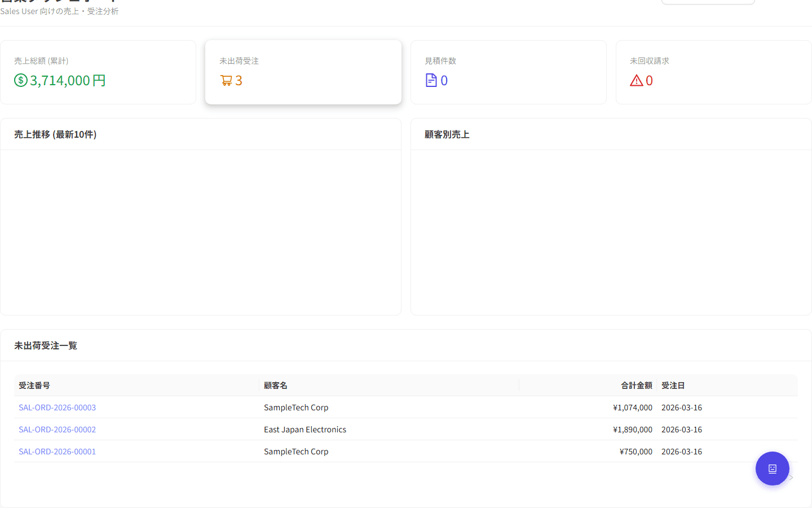The width and height of the screenshot is (812, 508).
Task: Select the 未出荷受注 summary card
Action: coord(303,72)
